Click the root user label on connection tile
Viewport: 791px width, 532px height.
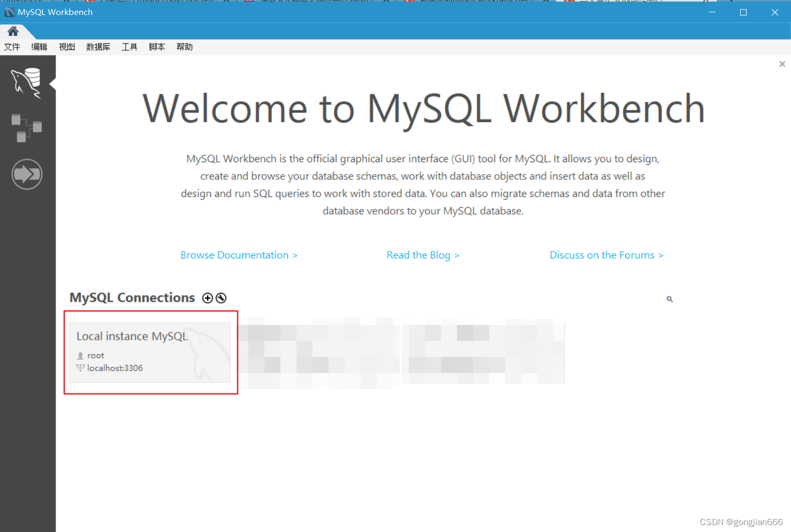coord(96,355)
